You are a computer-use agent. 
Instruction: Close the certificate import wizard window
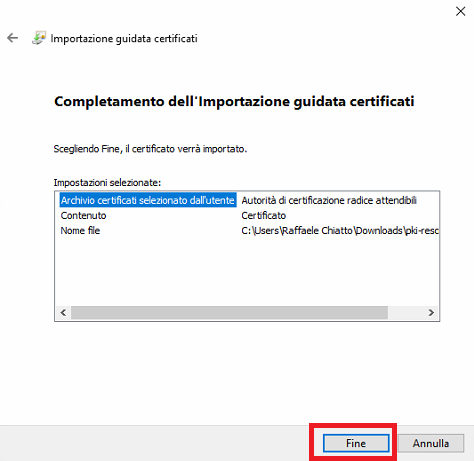pos(460,11)
